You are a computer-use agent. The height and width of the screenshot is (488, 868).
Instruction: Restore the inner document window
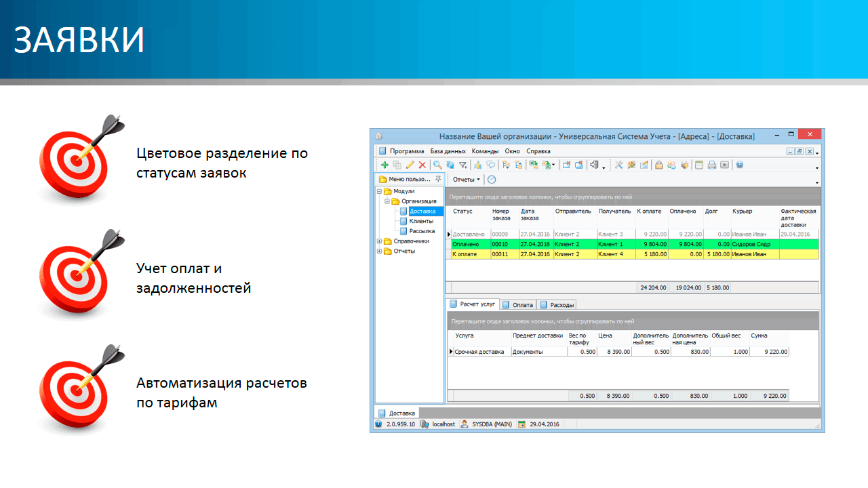(800, 152)
